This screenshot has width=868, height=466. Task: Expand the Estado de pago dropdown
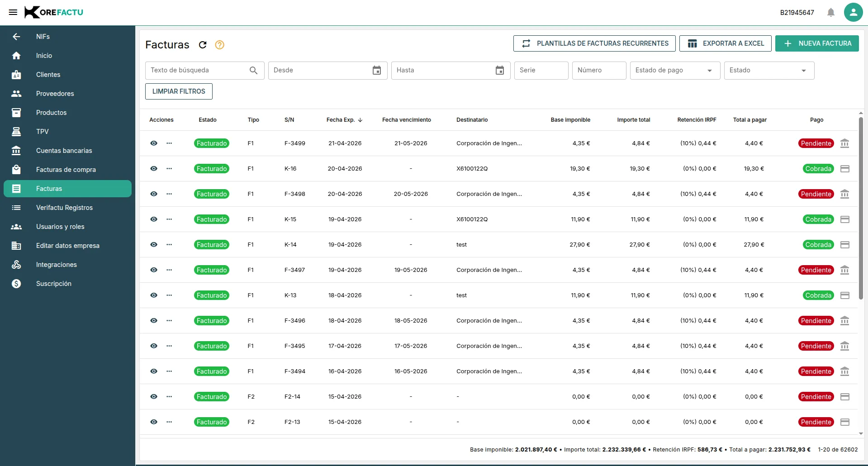pos(675,70)
